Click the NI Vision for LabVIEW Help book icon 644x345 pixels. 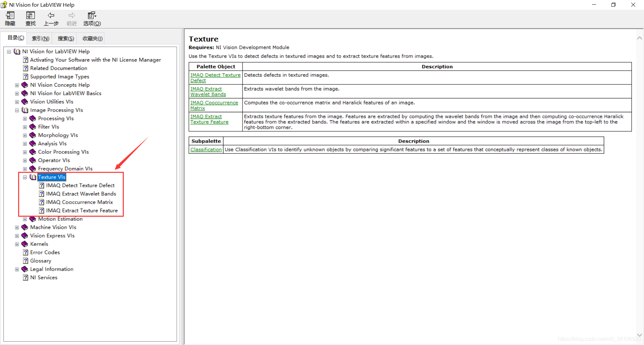point(17,52)
